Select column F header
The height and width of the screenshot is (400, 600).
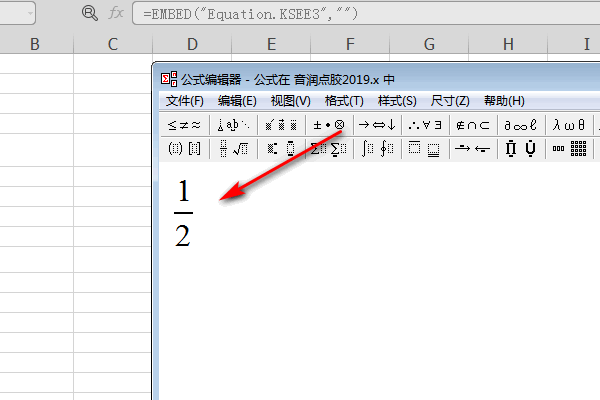pos(350,44)
